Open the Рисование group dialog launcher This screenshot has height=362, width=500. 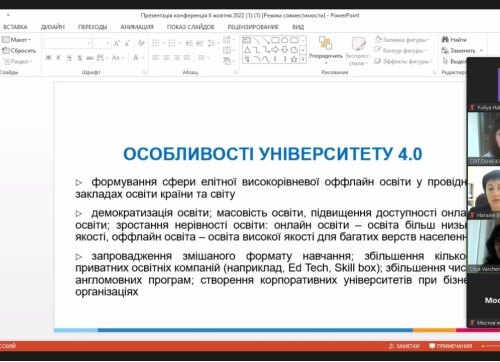pos(434,72)
